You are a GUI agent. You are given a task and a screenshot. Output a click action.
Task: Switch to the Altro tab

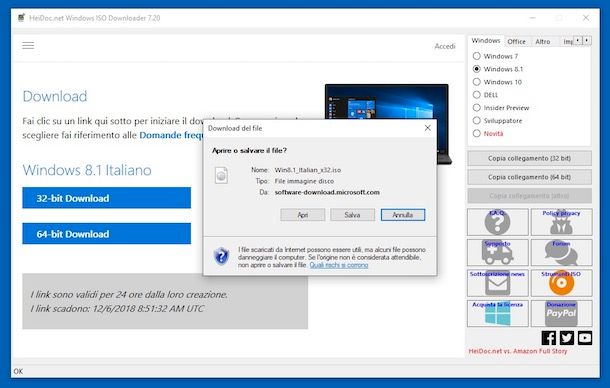click(543, 42)
